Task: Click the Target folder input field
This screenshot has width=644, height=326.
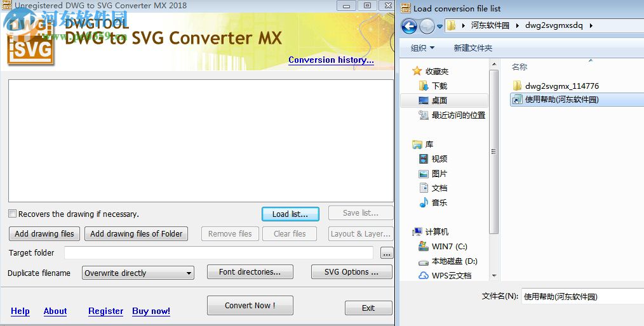Action: [x=219, y=252]
